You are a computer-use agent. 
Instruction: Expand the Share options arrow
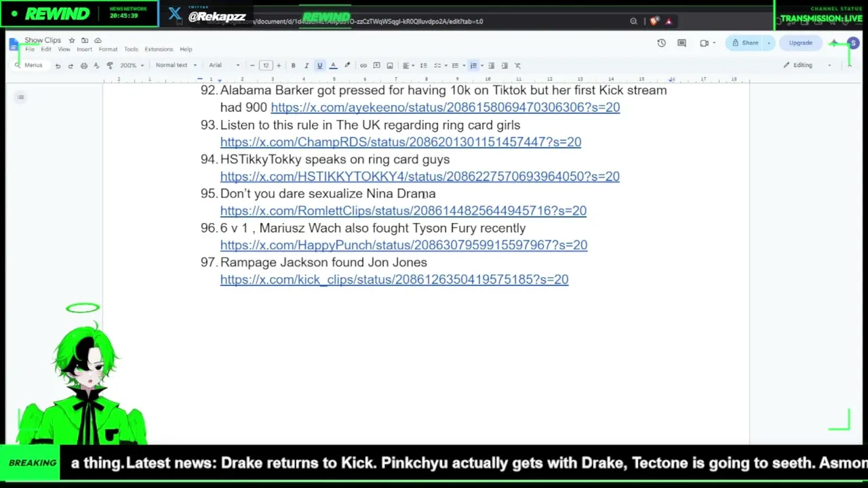768,43
